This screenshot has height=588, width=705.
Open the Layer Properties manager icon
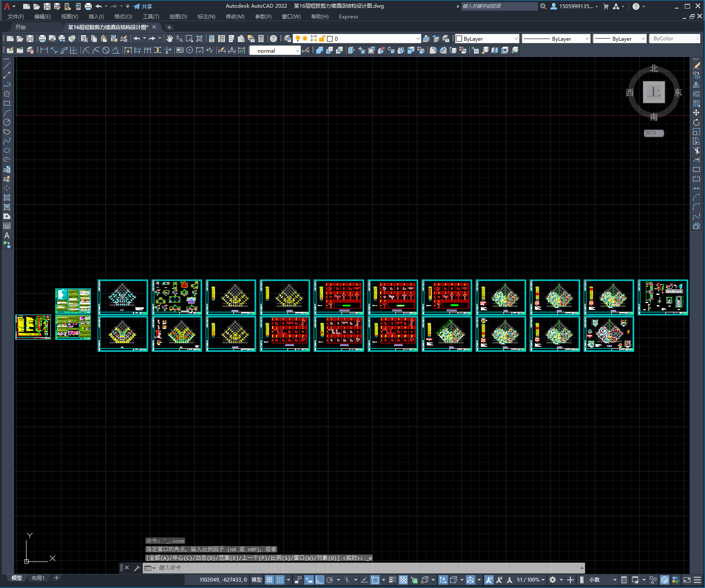pyautogui.click(x=288, y=39)
